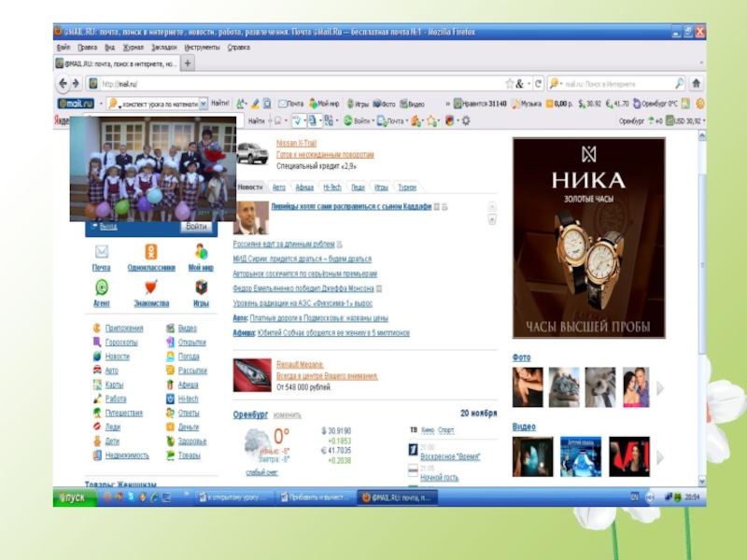This screenshot has width=747, height=560.
Task: Go back with the Firefox back arrow
Action: point(63,83)
